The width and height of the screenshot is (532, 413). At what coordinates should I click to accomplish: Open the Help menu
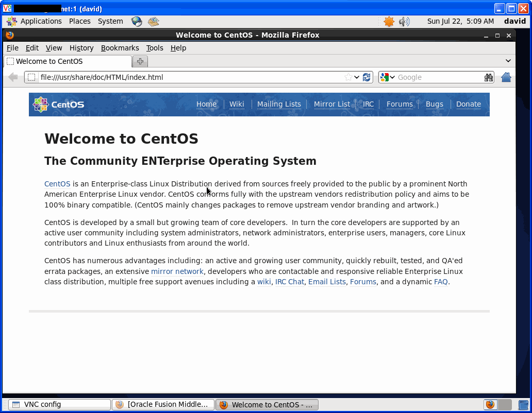point(178,48)
